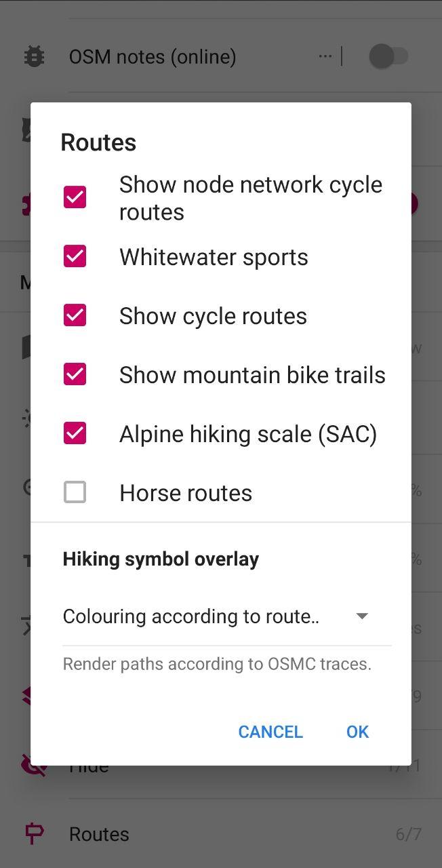Cancel the Routes dialog
The image size is (442, 868).
click(x=270, y=732)
